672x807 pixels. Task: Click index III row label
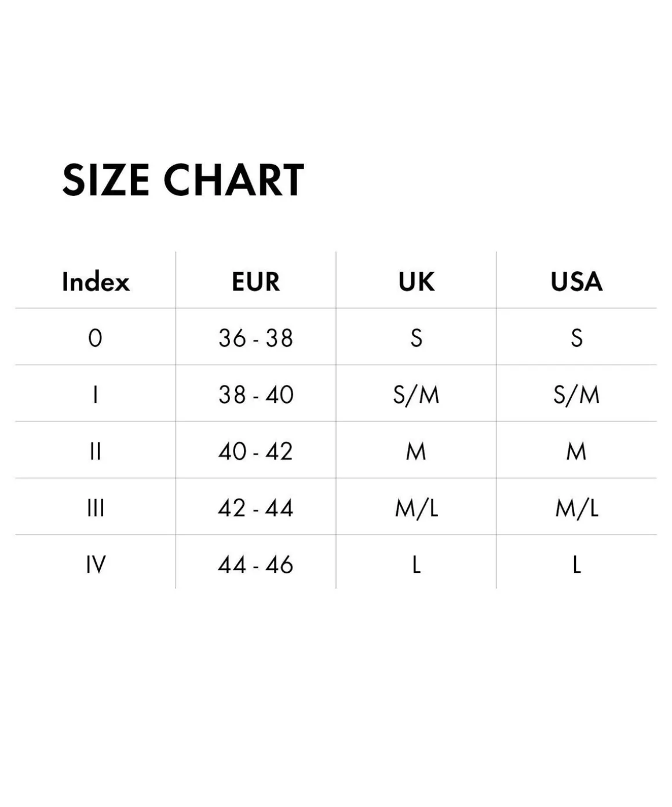pos(96,508)
